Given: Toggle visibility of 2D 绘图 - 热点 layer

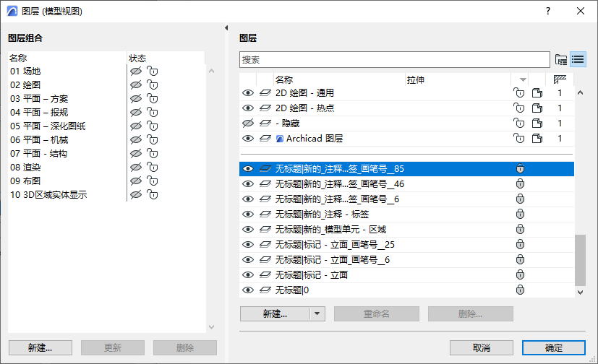Looking at the screenshot, I should click(x=248, y=108).
